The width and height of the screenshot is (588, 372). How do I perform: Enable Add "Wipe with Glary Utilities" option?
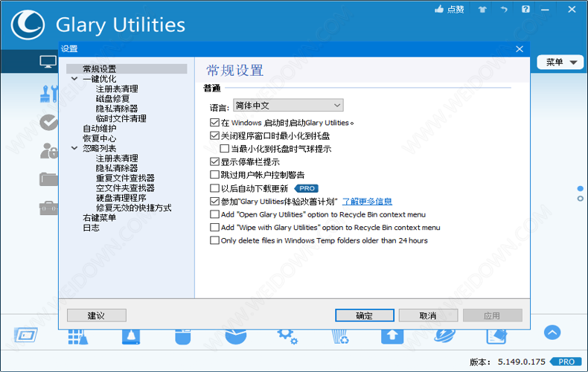click(x=214, y=227)
